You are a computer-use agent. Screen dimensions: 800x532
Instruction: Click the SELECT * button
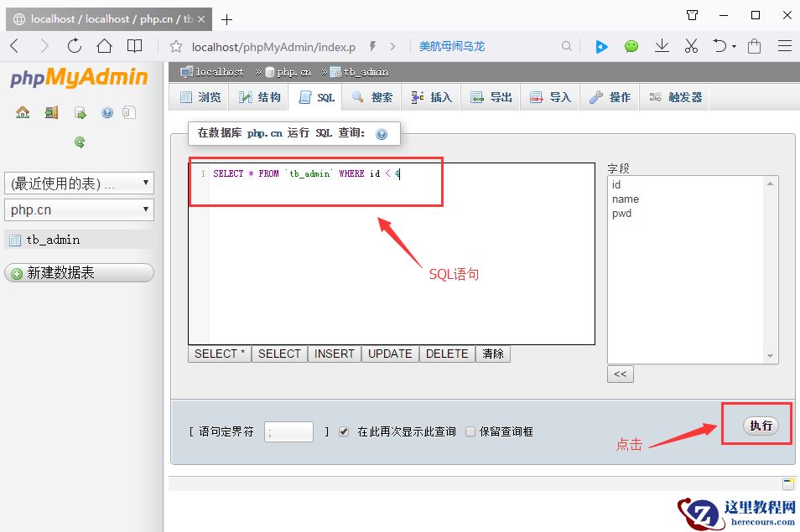point(220,354)
